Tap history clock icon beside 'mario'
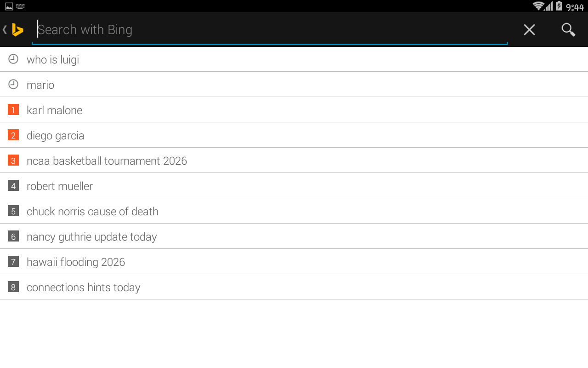 point(13,85)
